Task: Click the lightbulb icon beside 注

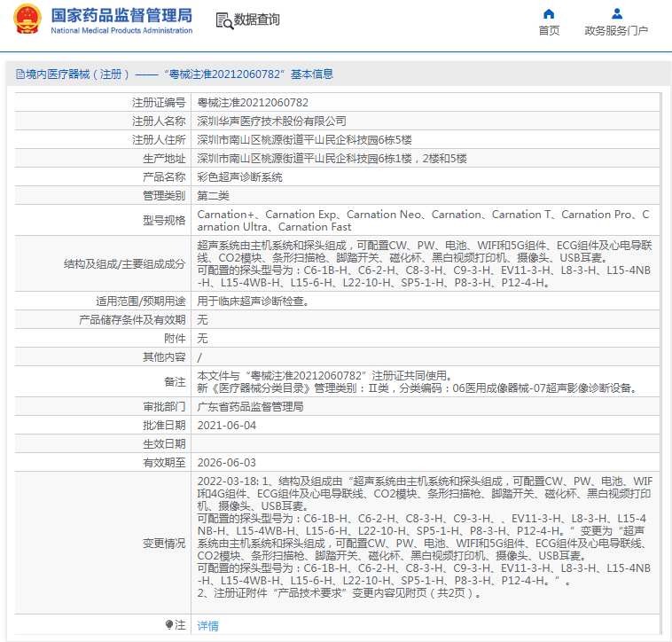Action: (x=169, y=624)
